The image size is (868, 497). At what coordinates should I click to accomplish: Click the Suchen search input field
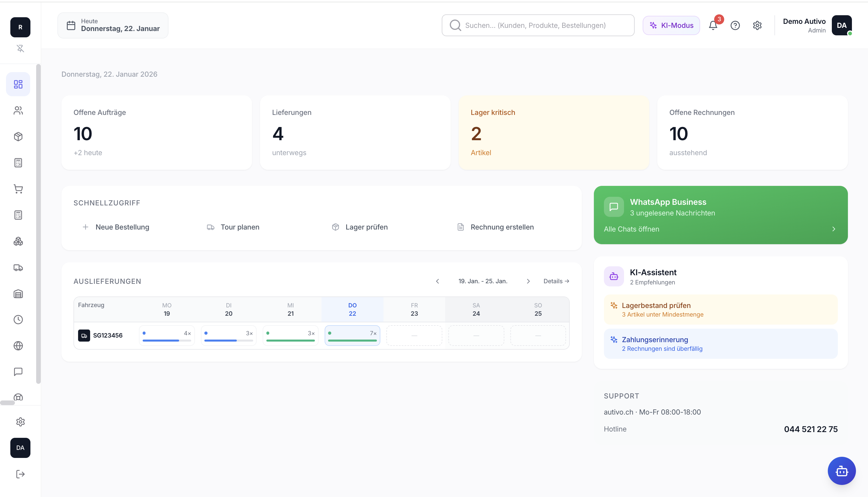click(x=538, y=25)
